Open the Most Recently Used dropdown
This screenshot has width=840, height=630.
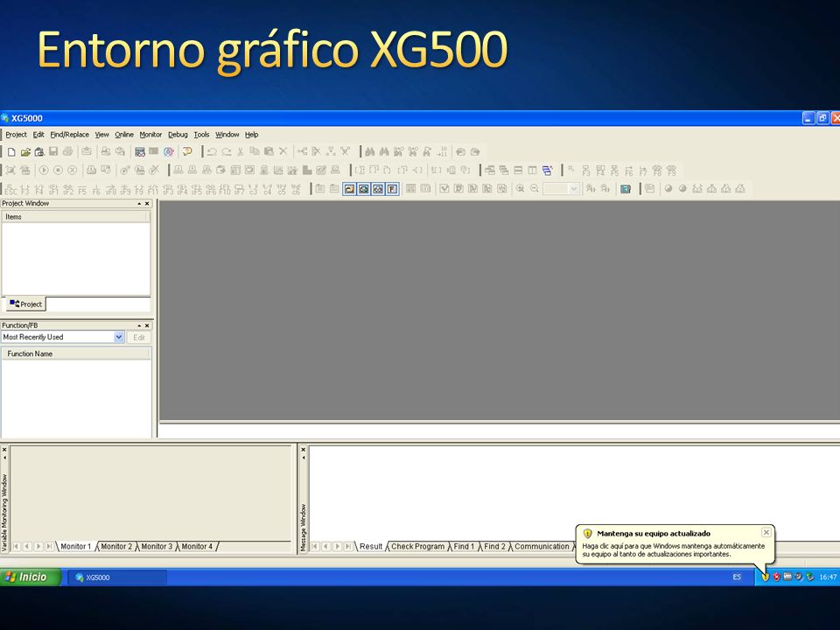119,337
